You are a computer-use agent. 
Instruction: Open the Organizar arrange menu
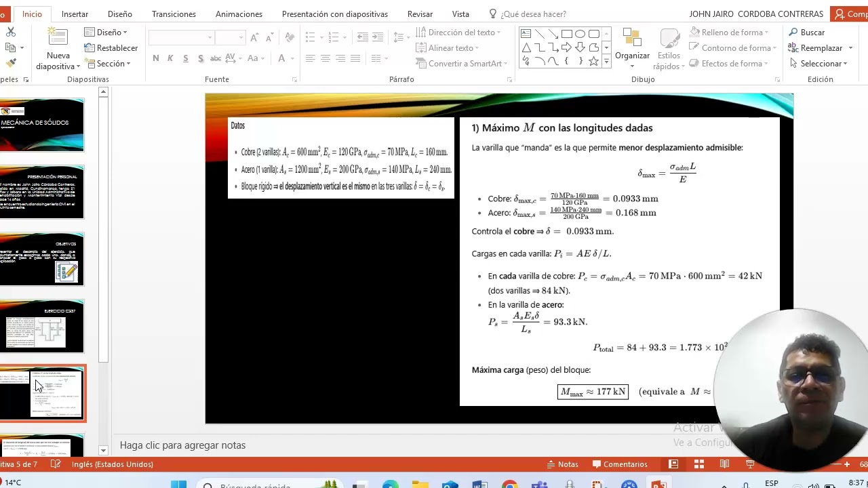633,49
